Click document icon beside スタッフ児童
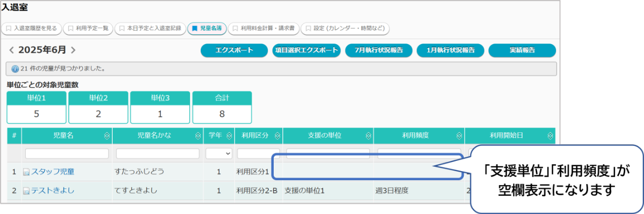Screen dimensions: 644x214 26,172
